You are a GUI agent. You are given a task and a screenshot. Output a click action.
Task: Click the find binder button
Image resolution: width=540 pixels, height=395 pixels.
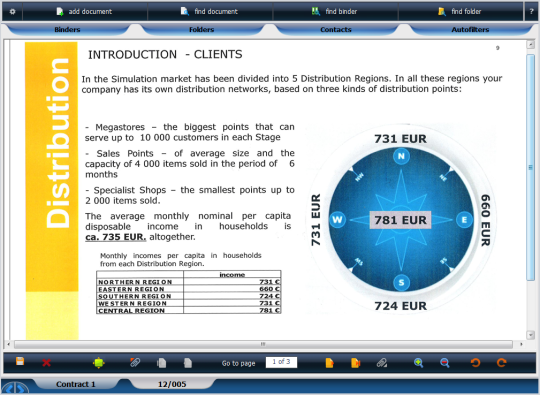click(x=335, y=11)
